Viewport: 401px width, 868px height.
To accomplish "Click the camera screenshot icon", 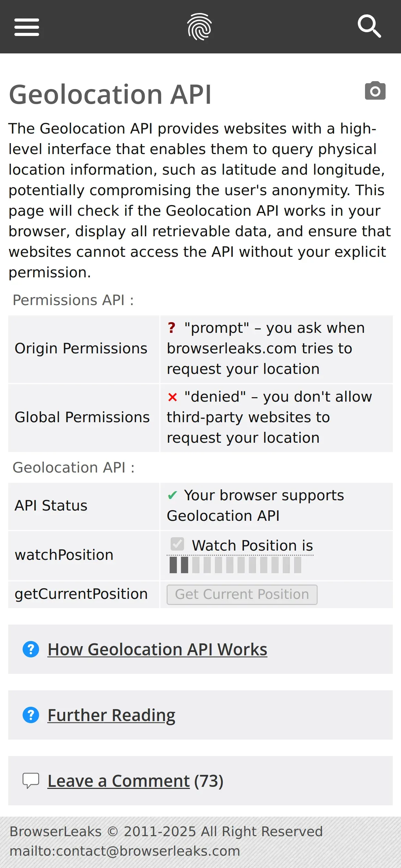I will tap(375, 91).
